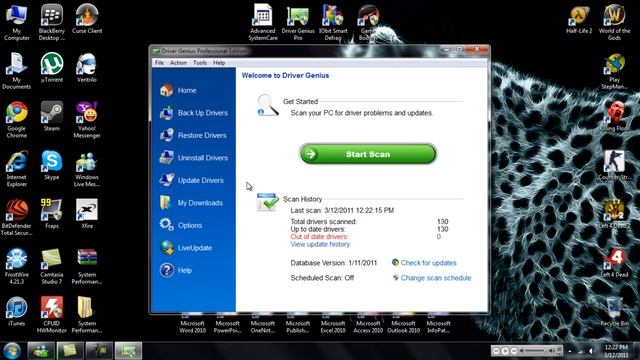640x360 pixels.
Task: Select the Advanced SystemCare desktop icon
Action: point(263,22)
